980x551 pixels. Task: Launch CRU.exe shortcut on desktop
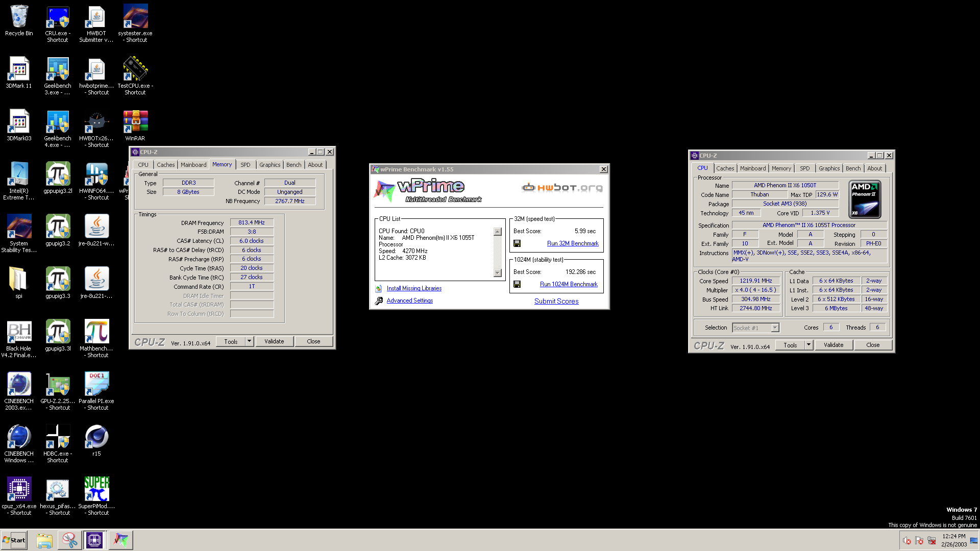(58, 23)
